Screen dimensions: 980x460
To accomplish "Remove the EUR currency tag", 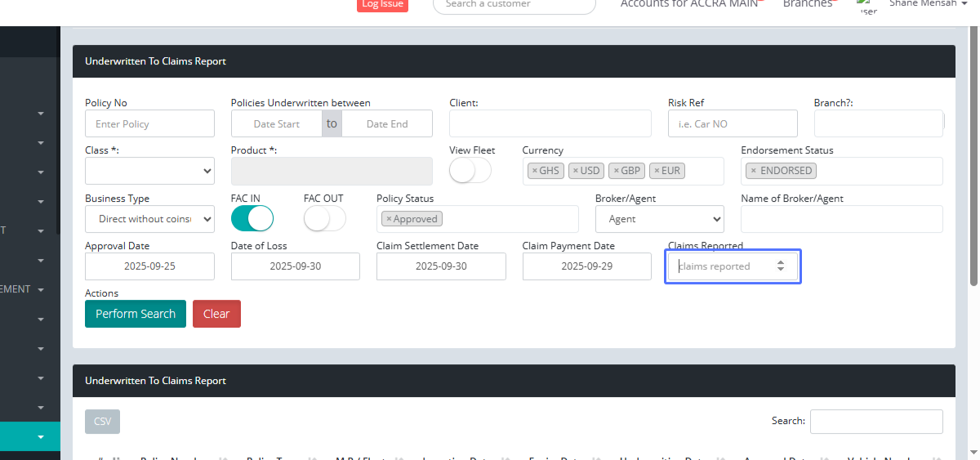I will [657, 171].
